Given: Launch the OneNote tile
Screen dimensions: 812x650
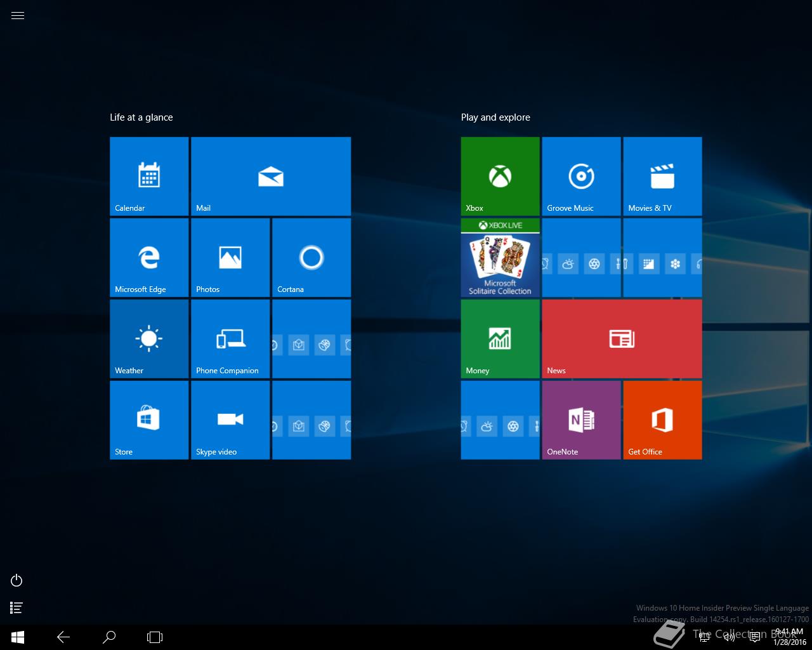Looking at the screenshot, I should (x=582, y=420).
